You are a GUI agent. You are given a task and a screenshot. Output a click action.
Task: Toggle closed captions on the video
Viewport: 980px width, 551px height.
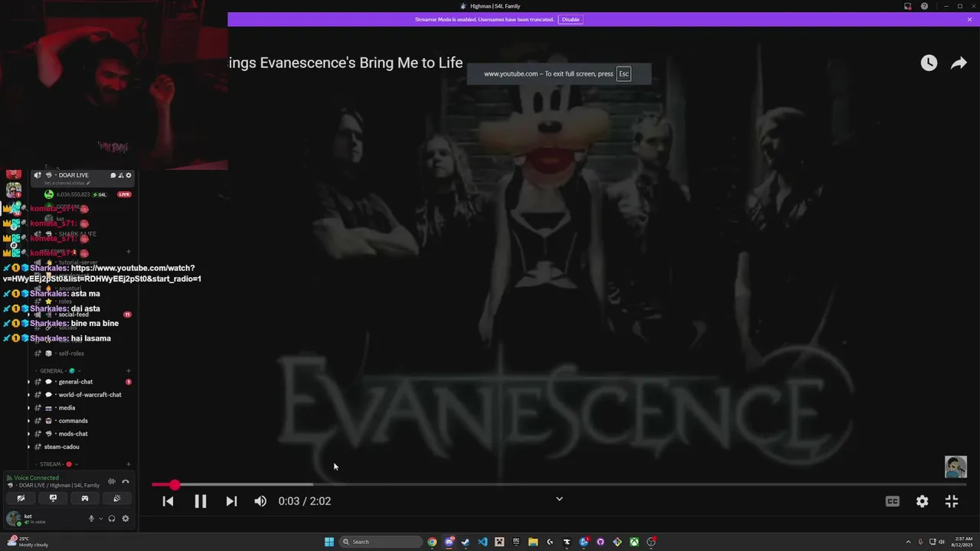pyautogui.click(x=893, y=501)
